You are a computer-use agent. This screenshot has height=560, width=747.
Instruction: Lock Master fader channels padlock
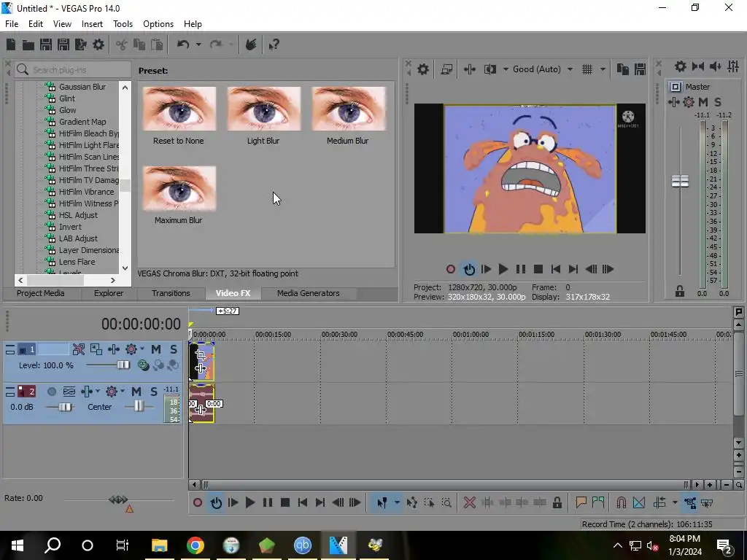coord(680,292)
